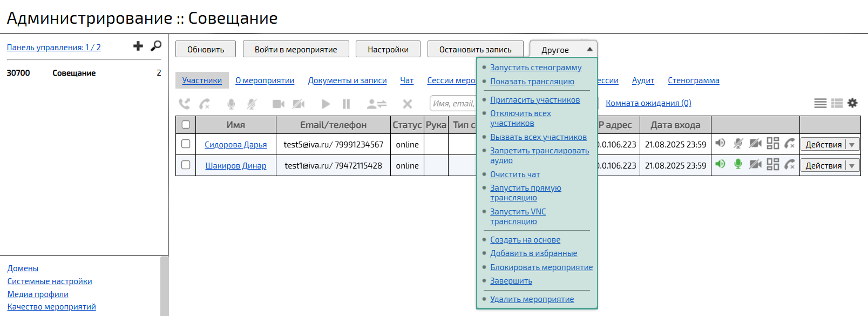Toggle the select-all checkbox in table header

click(x=186, y=124)
